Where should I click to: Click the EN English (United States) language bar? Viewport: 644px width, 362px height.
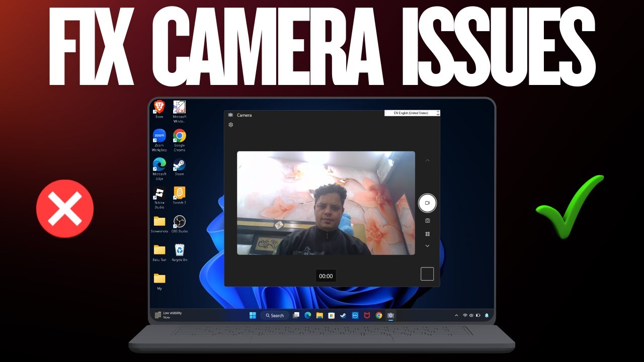click(412, 113)
